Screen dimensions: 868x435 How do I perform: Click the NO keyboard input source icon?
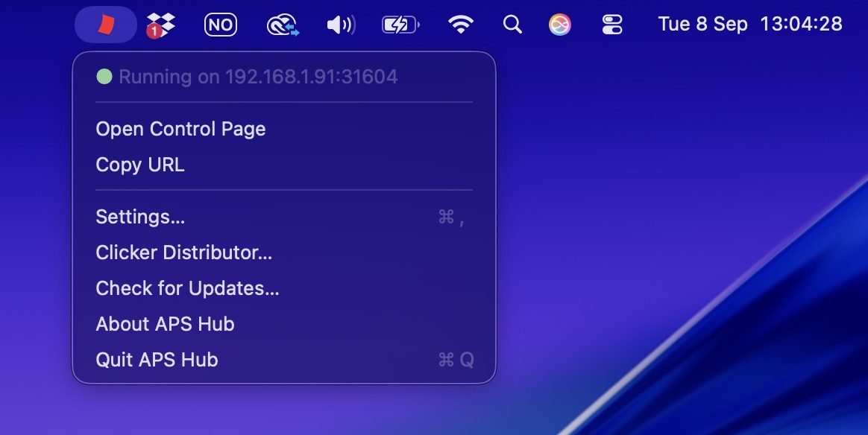[x=220, y=25]
